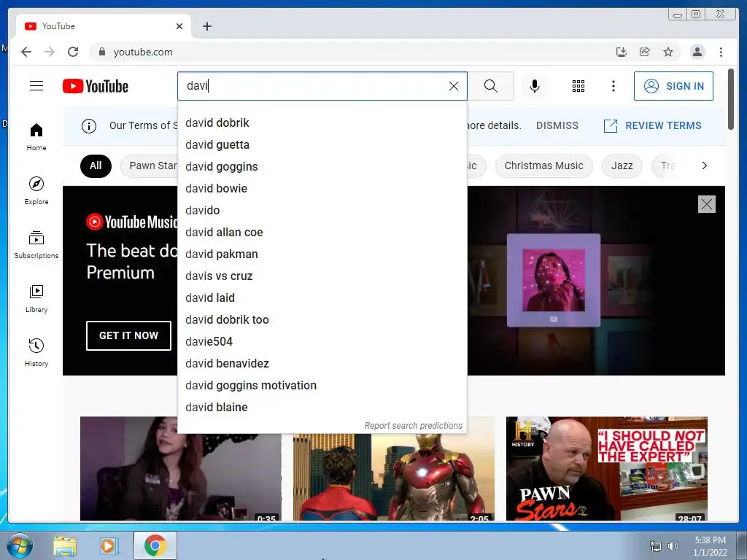The image size is (747, 560).
Task: Open History in sidebar
Action: (x=36, y=352)
